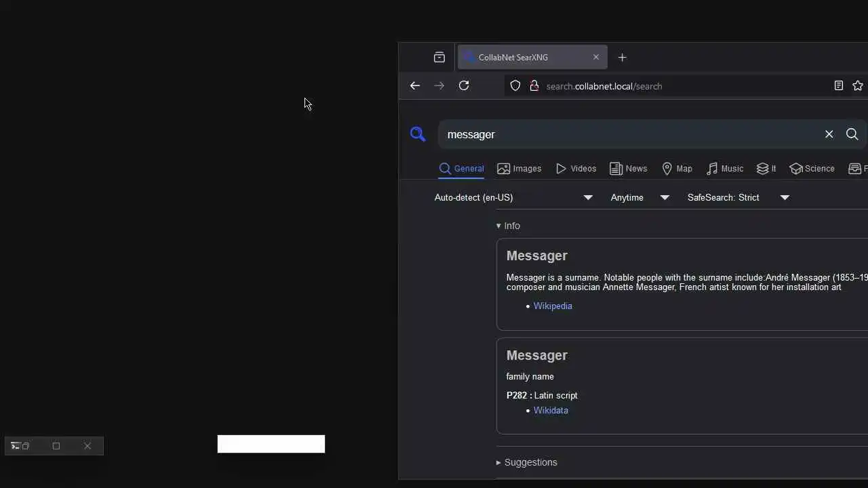Viewport: 868px width, 488px height.
Task: Toggle Reader View in the address bar
Action: tap(839, 86)
